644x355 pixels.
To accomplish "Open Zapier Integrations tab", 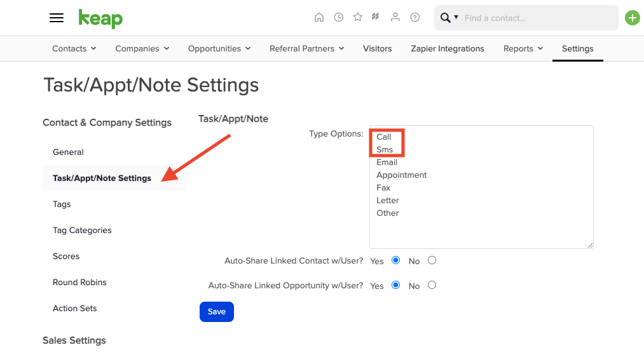I will click(x=448, y=48).
